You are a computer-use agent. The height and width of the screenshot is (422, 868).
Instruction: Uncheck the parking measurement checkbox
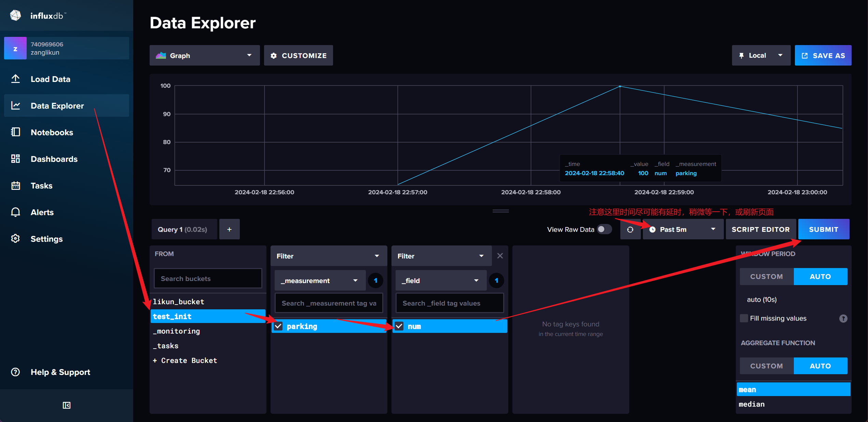(x=278, y=326)
